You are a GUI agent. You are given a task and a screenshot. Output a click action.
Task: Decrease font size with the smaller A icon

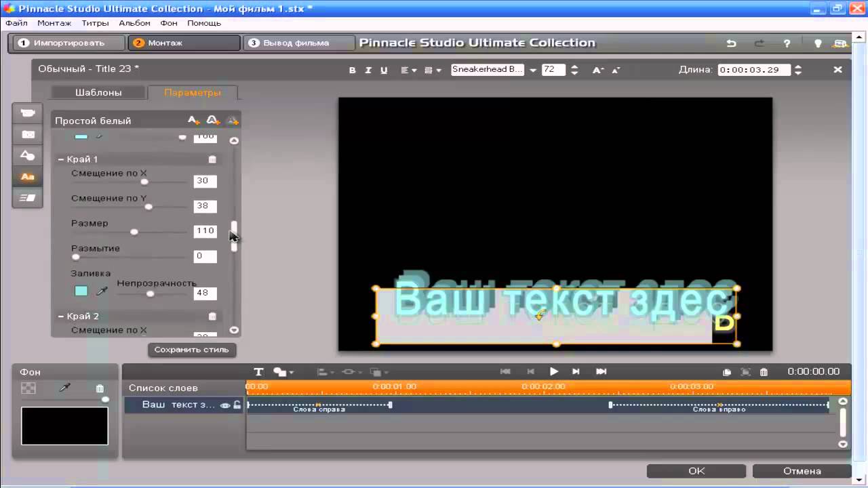tap(616, 70)
